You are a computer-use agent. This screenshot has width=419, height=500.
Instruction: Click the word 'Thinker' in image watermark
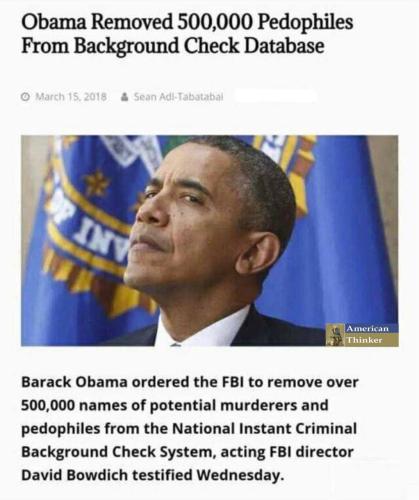[x=364, y=340]
